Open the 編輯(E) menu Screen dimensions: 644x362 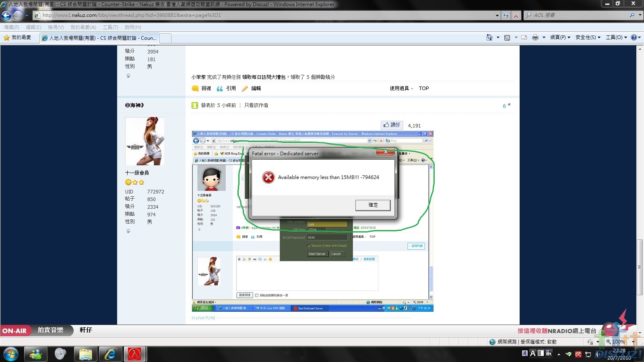pos(33,27)
